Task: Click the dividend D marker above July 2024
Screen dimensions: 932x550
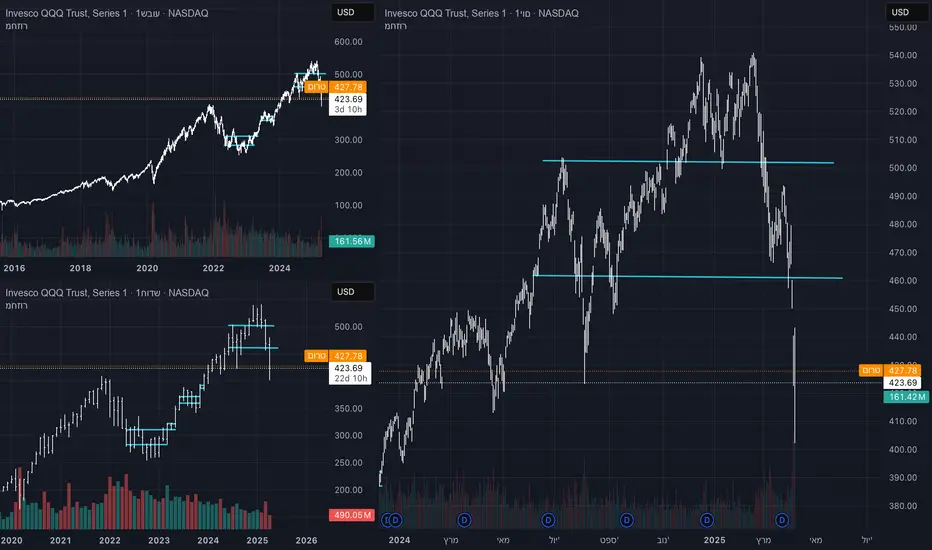Action: point(548,520)
